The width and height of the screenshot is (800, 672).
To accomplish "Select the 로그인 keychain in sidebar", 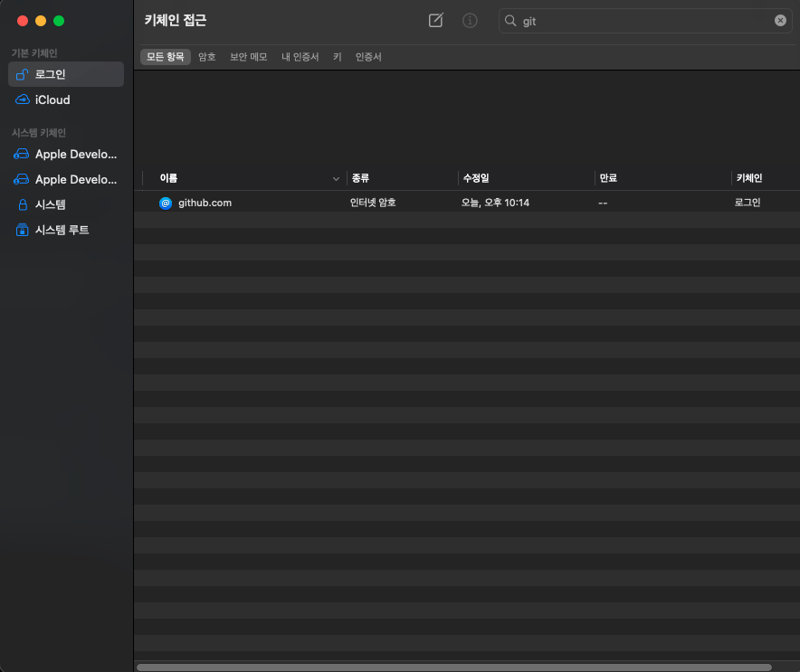I will tap(66, 74).
